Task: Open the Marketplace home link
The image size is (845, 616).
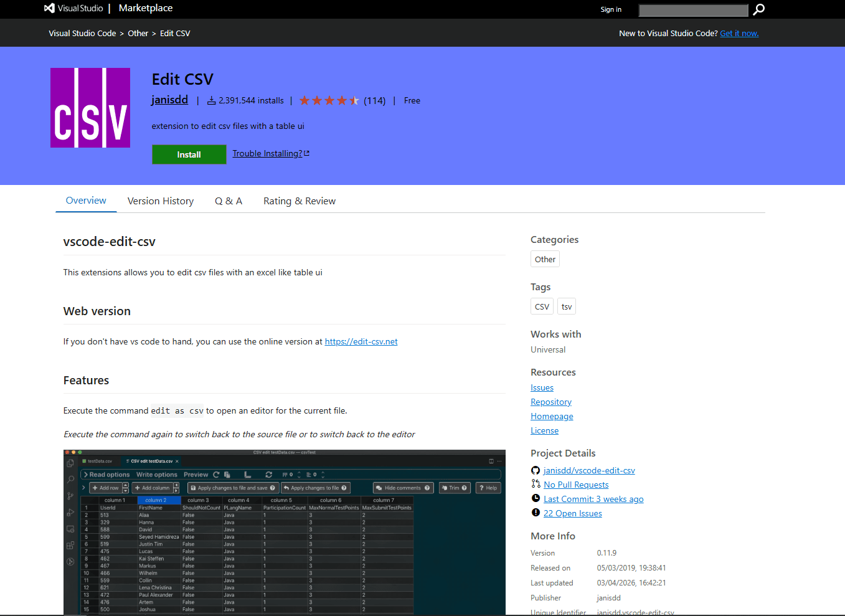Action: [146, 8]
